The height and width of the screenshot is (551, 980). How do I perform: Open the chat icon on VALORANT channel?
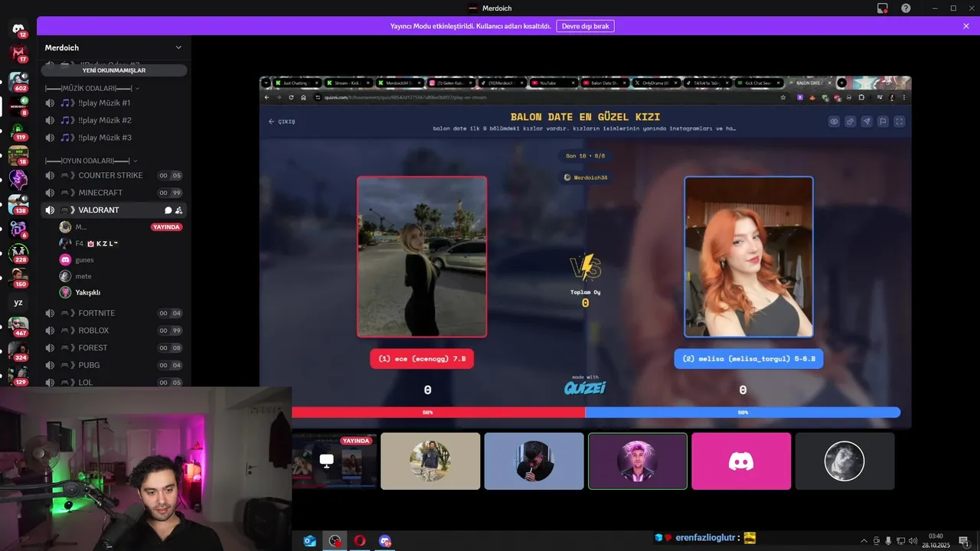[168, 210]
